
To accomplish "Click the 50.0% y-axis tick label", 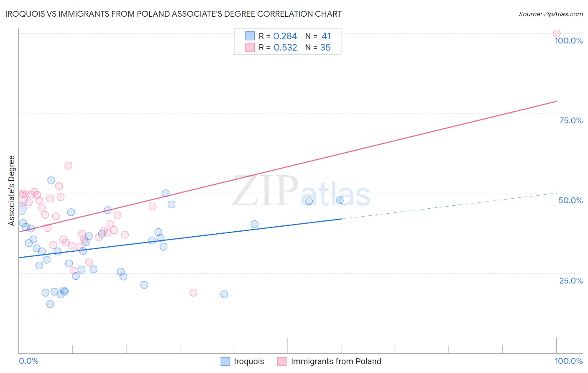I will [x=571, y=200].
